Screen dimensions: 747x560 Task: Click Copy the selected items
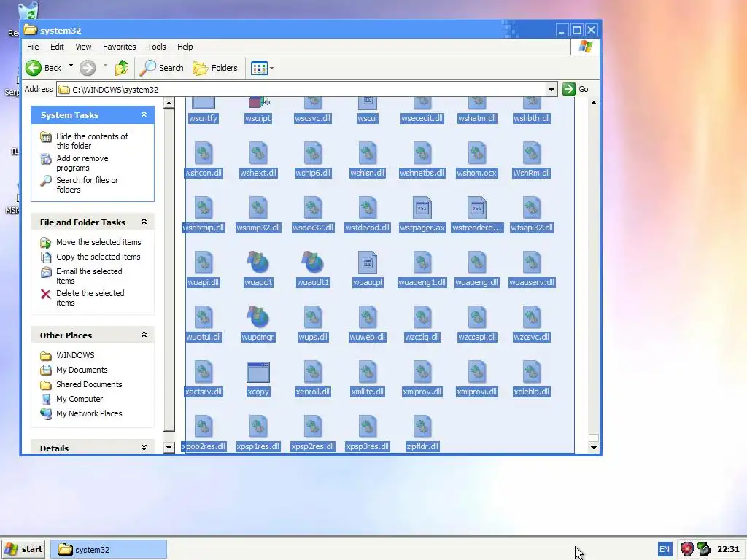point(98,257)
